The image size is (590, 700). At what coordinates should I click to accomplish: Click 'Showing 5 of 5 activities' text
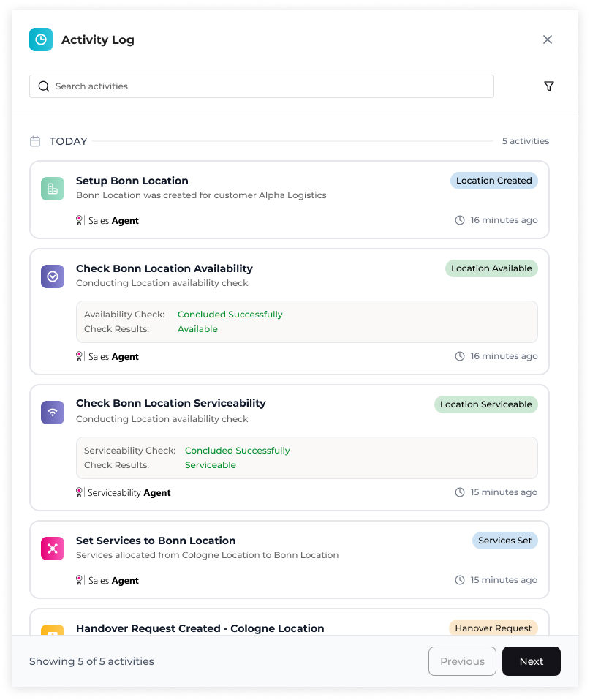coord(91,661)
